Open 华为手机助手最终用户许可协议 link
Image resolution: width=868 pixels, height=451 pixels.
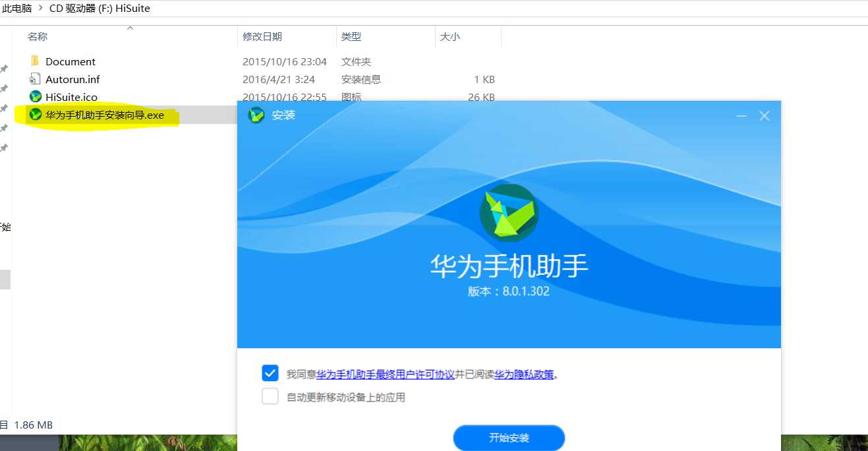pyautogui.click(x=386, y=375)
